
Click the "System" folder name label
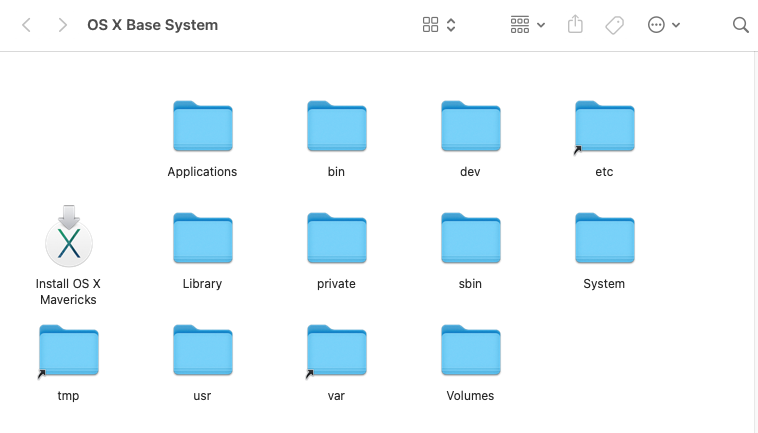pos(604,284)
